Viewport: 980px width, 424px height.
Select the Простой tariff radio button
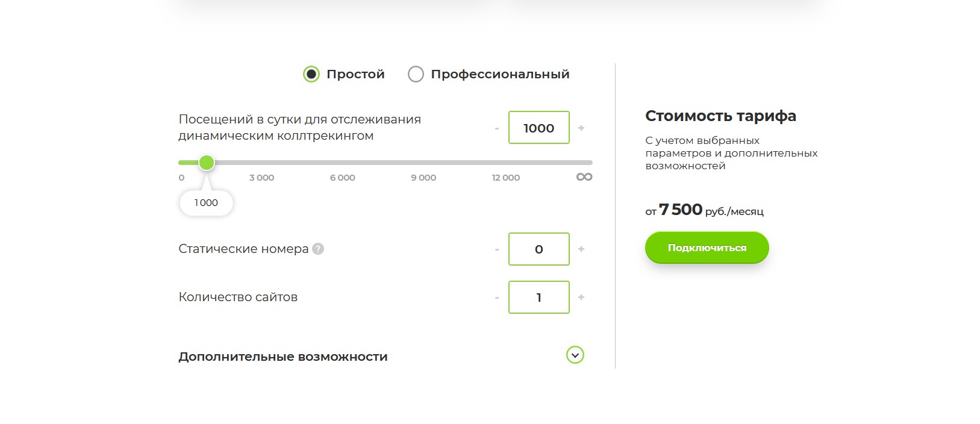point(311,74)
